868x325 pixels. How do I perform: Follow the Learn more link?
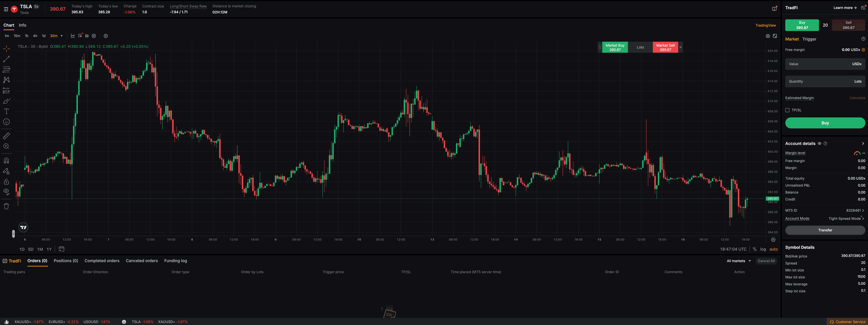(x=845, y=8)
